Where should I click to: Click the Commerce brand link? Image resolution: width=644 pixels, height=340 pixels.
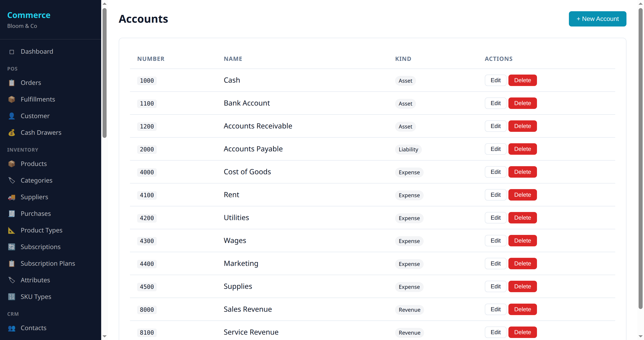click(x=29, y=15)
